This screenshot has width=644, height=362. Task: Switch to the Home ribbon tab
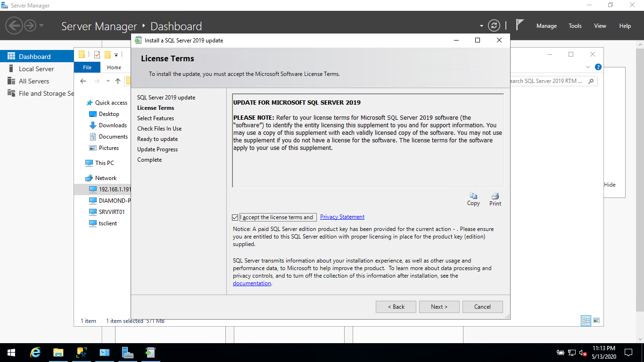coord(114,67)
